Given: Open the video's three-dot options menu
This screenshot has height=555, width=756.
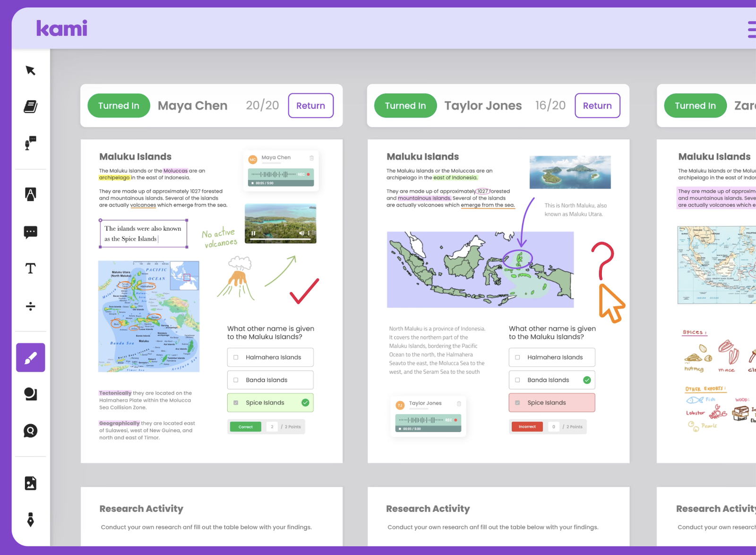Looking at the screenshot, I should pyautogui.click(x=309, y=233).
